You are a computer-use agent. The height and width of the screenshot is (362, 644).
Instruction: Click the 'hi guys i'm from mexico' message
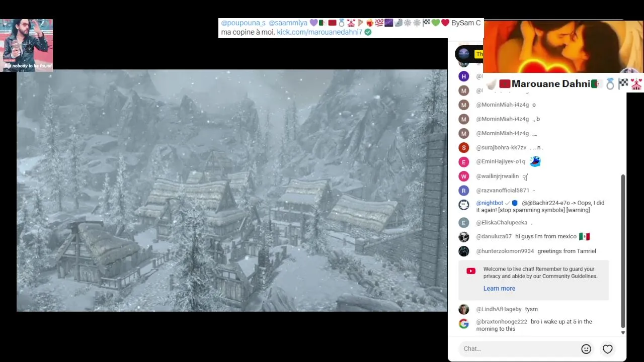[546, 236]
